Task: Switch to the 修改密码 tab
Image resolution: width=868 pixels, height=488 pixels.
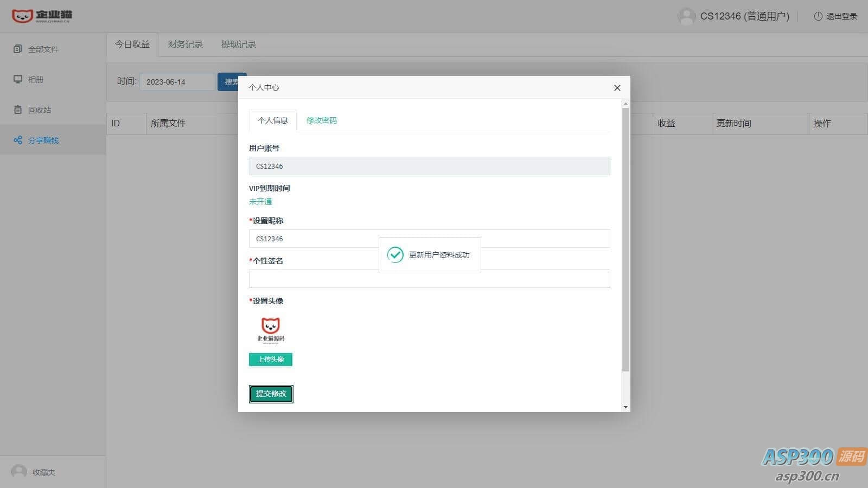Action: (322, 120)
